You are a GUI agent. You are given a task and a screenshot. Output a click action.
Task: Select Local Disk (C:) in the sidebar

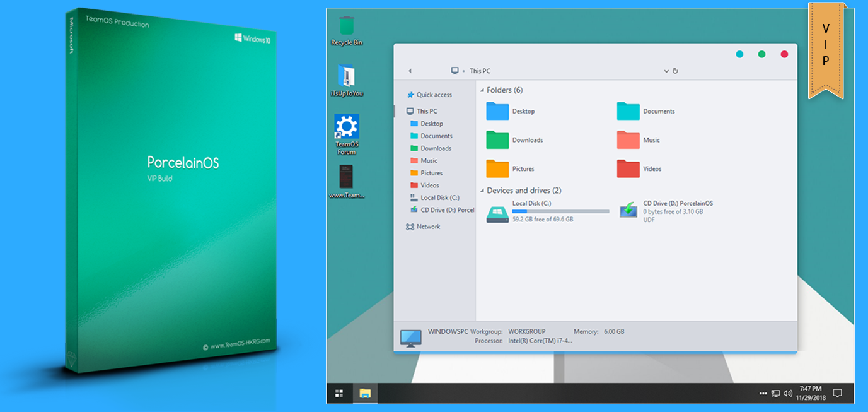434,197
